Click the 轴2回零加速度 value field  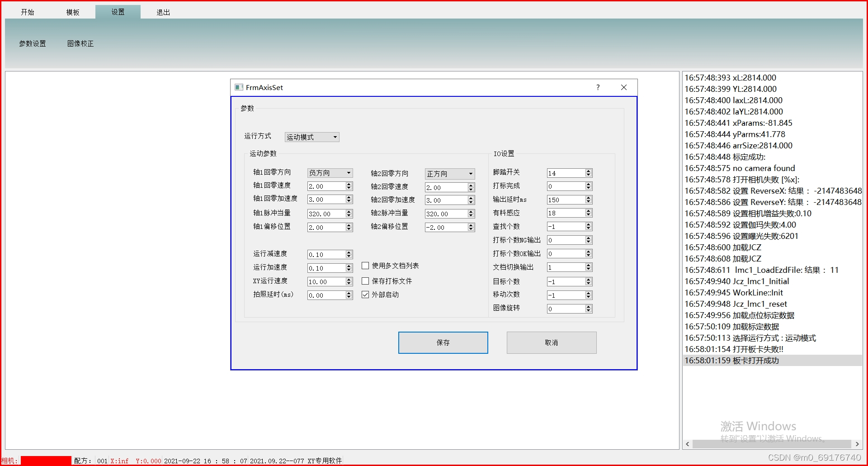click(x=446, y=200)
